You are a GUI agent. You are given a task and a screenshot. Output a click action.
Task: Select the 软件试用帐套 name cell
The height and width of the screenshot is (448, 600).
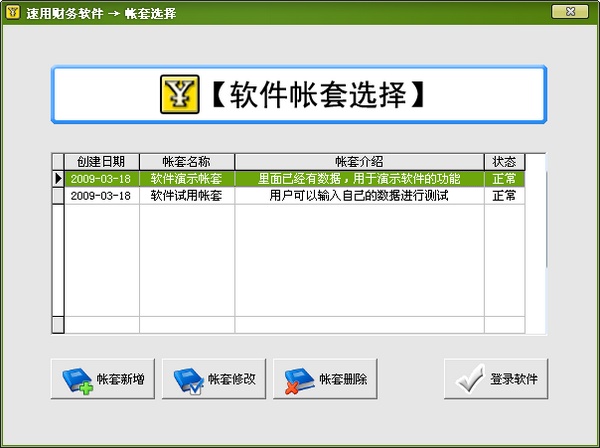tap(187, 195)
